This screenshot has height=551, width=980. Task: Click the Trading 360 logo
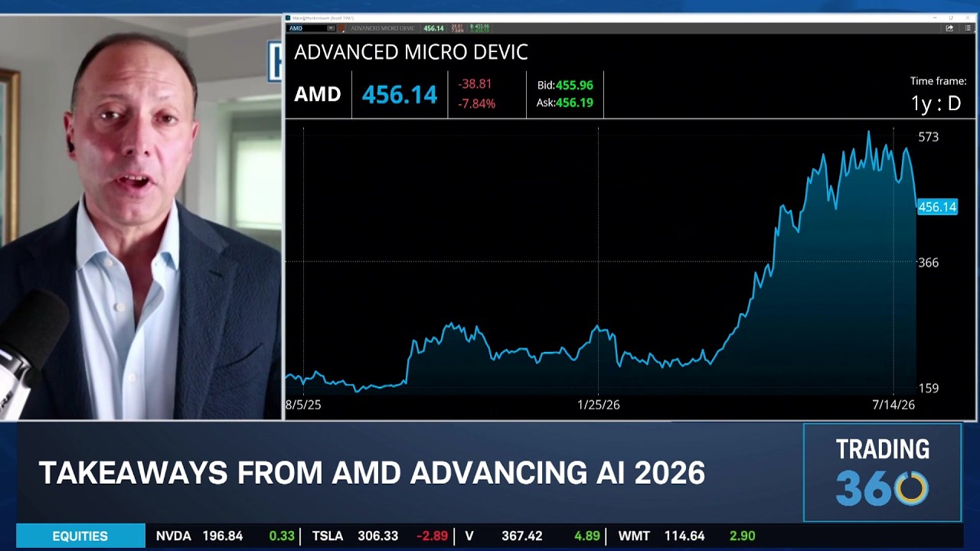click(882, 472)
